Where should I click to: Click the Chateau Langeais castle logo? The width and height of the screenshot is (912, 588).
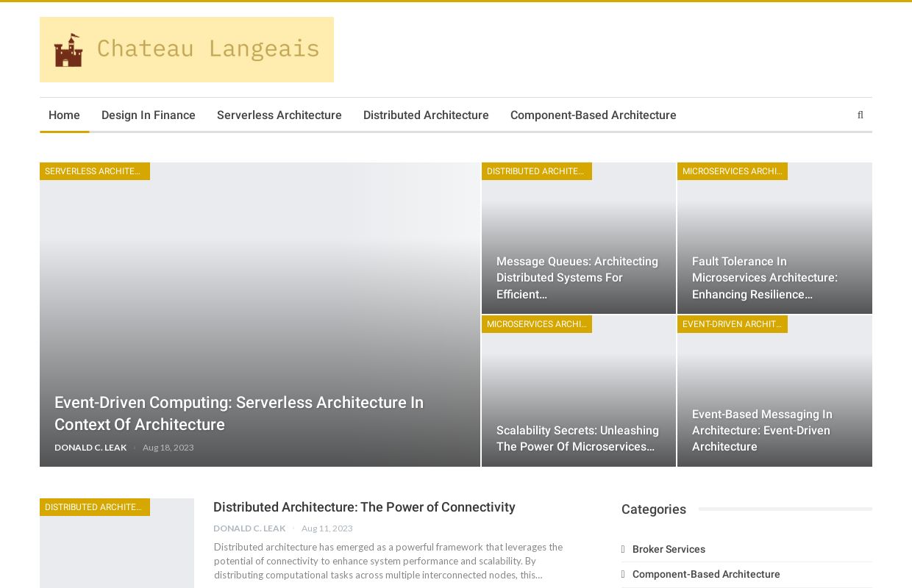187,49
